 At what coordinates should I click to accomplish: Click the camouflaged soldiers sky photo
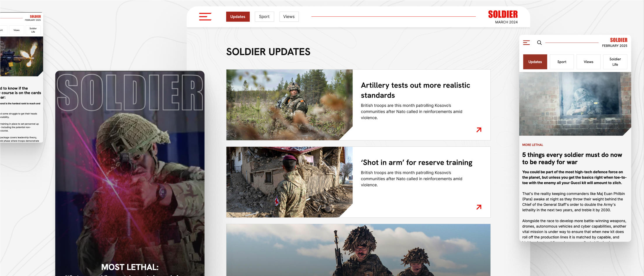point(358,250)
